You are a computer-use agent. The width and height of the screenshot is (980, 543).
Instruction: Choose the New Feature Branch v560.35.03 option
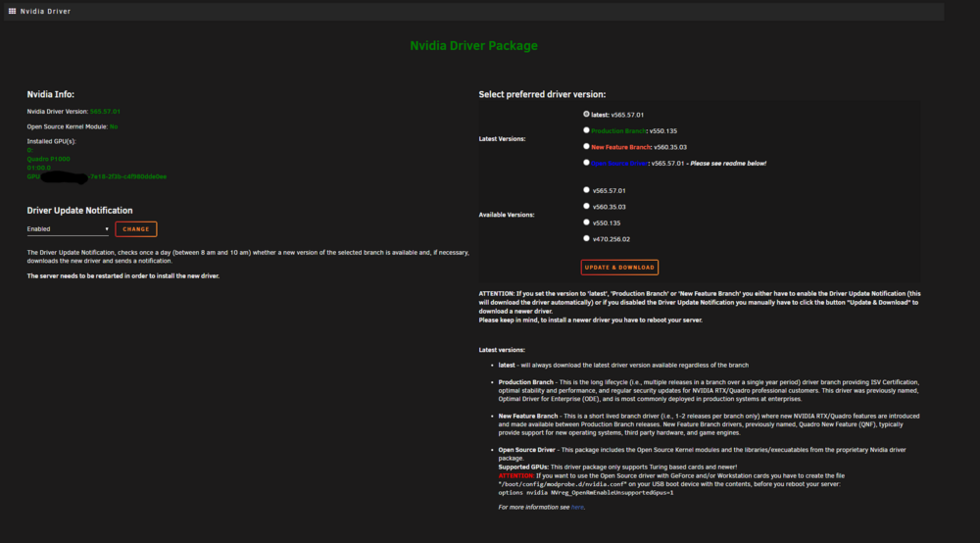pyautogui.click(x=586, y=147)
